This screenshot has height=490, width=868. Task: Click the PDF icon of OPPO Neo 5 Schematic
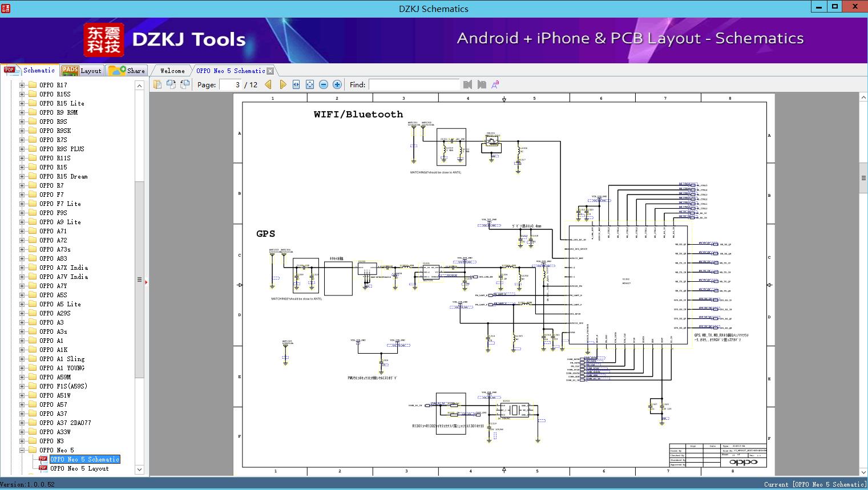(x=43, y=459)
